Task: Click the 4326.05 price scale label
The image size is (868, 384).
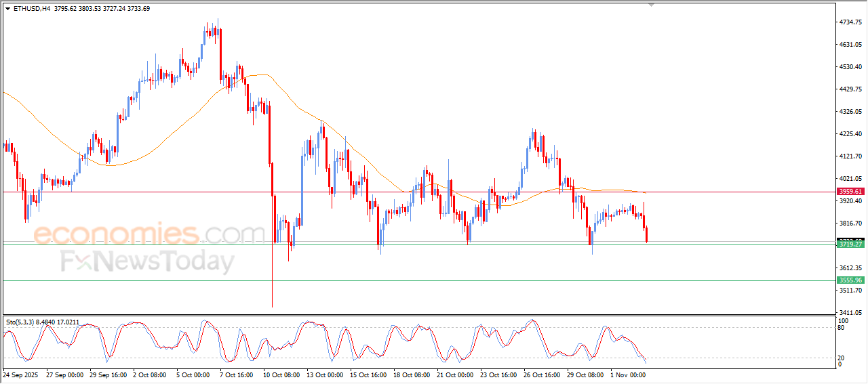Action: (x=849, y=112)
